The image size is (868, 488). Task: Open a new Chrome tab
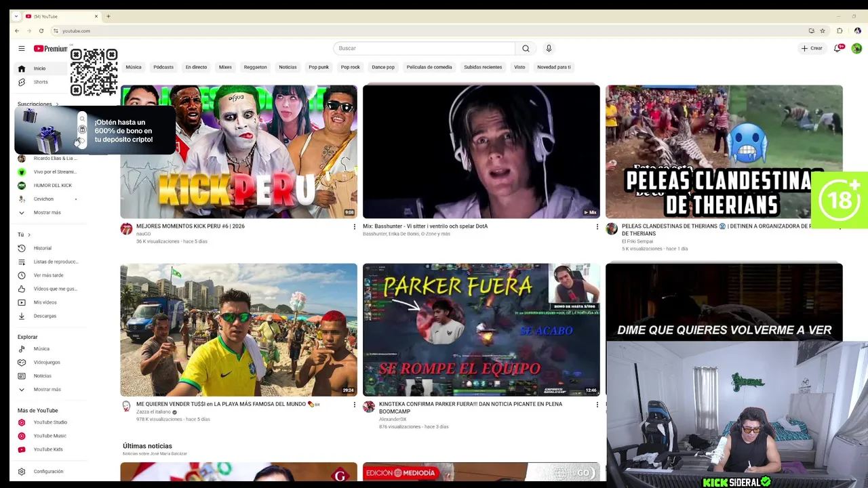pos(108,16)
